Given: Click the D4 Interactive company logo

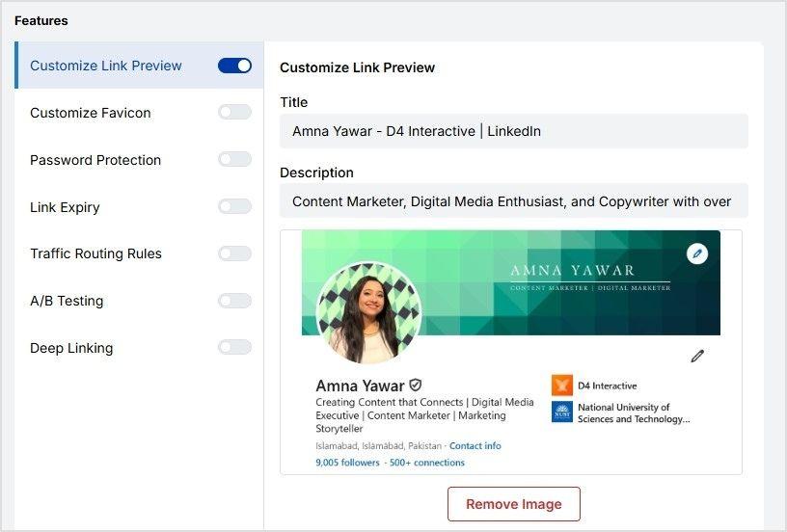Looking at the screenshot, I should pos(561,386).
